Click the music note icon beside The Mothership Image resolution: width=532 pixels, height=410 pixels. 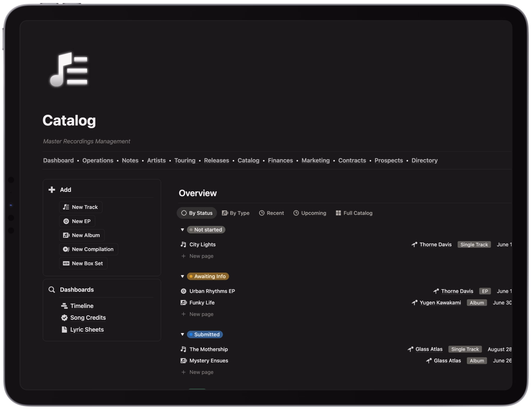183,349
